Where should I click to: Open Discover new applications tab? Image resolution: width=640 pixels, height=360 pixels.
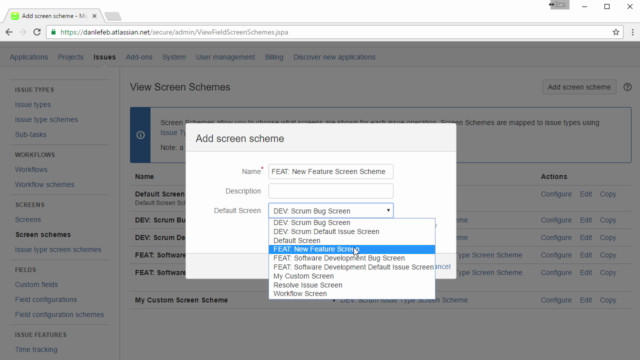[334, 57]
